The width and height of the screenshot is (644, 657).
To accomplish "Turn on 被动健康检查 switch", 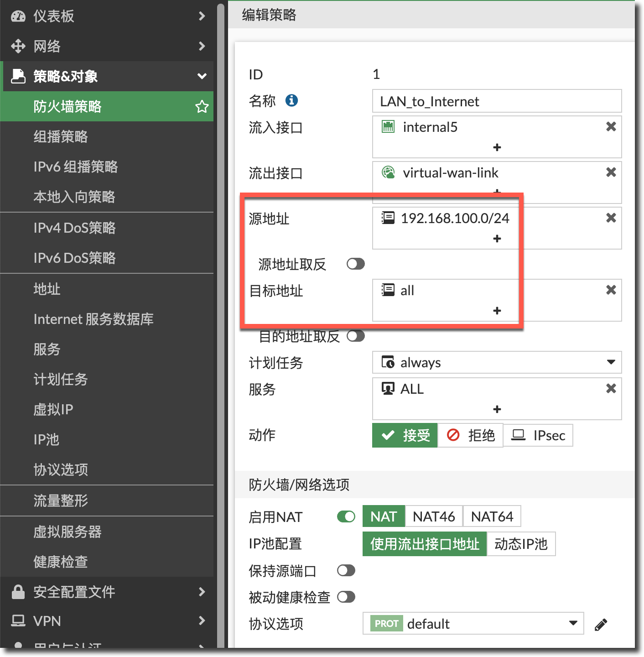I will [x=346, y=597].
